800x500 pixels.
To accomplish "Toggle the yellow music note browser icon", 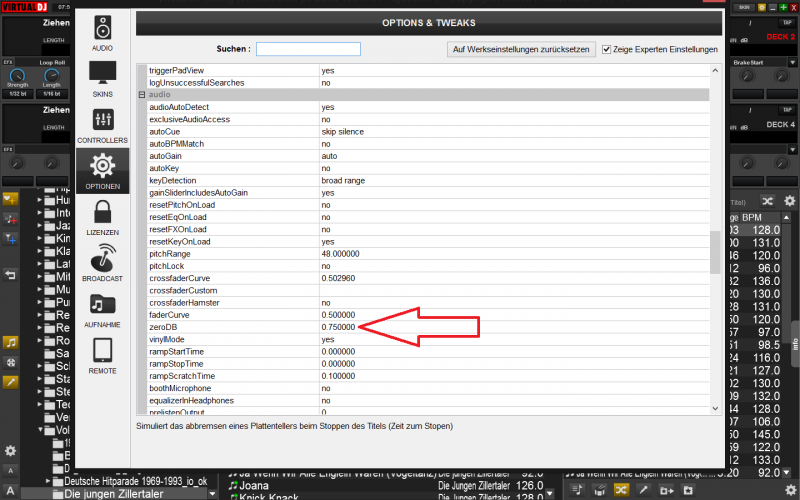I will click(10, 342).
